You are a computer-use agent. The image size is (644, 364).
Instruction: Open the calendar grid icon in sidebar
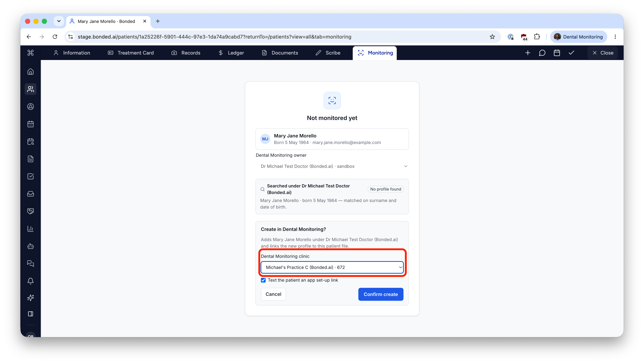(x=31, y=124)
